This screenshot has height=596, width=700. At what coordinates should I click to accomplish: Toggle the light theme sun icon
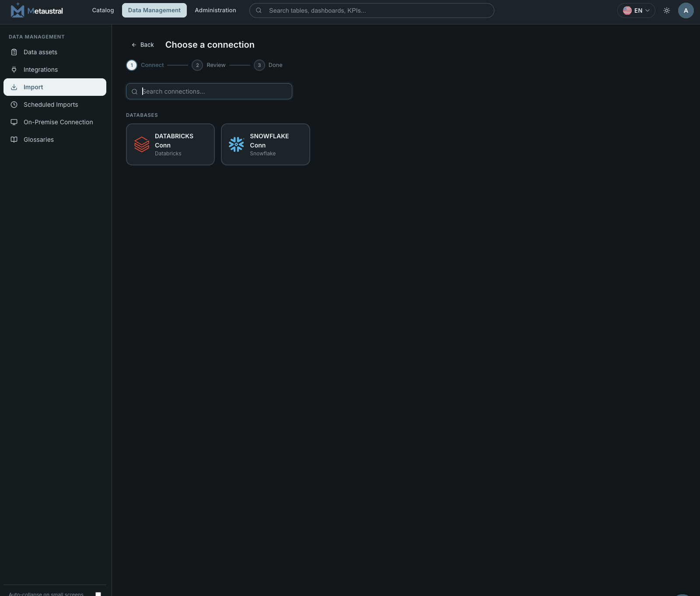[x=667, y=11]
